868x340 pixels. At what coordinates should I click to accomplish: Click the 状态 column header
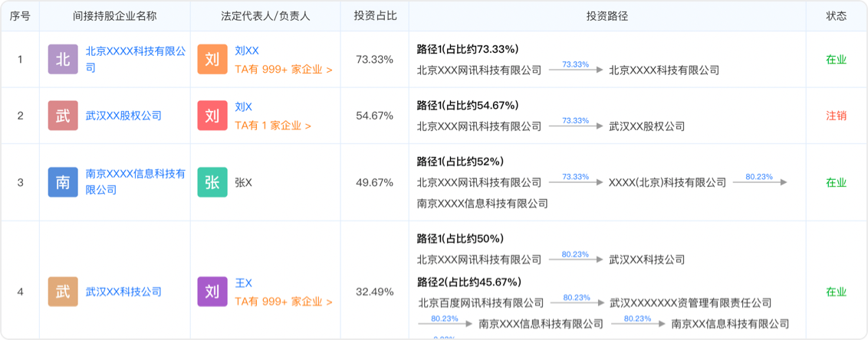click(x=836, y=15)
